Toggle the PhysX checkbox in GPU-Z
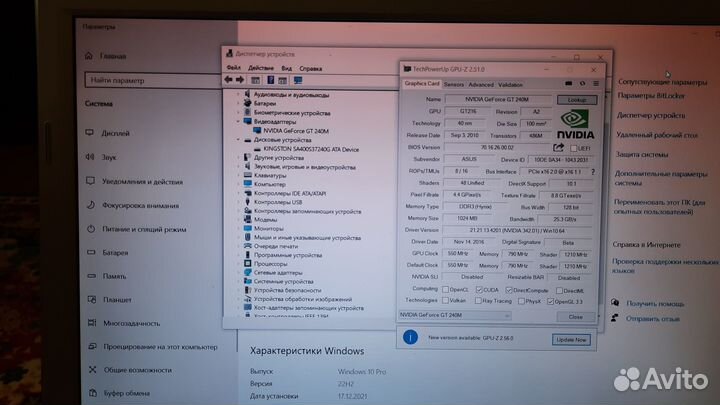 pyautogui.click(x=521, y=301)
